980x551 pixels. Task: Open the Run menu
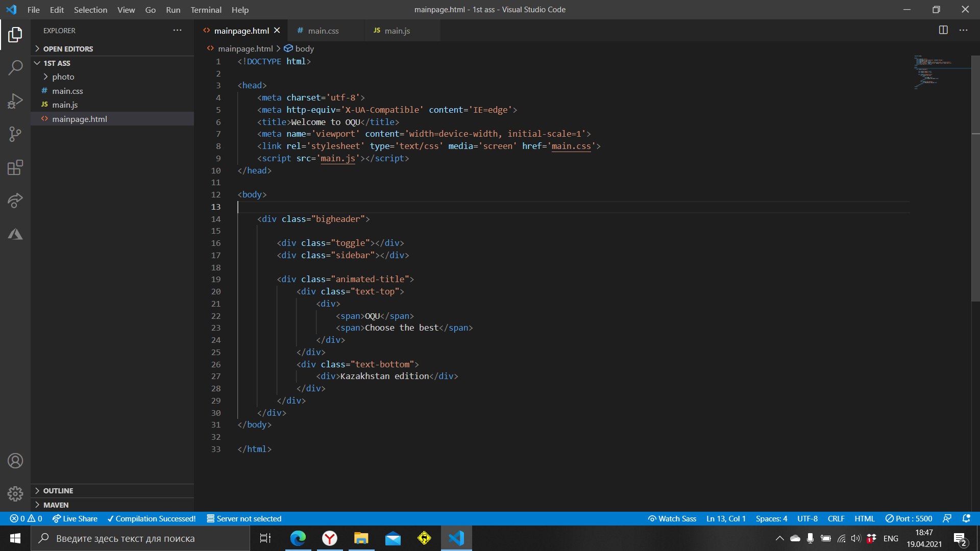[x=173, y=10]
